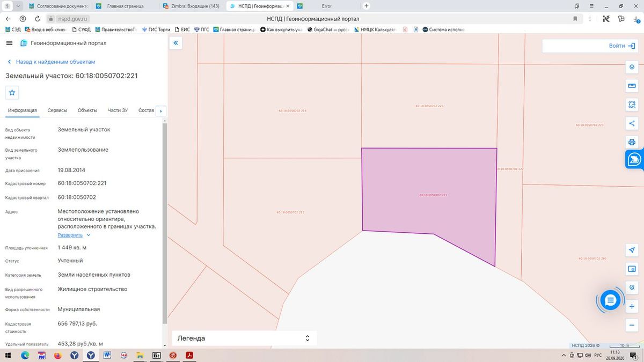The width and height of the screenshot is (644, 362).
Task: Open Windows Start menu
Action: 8,356
